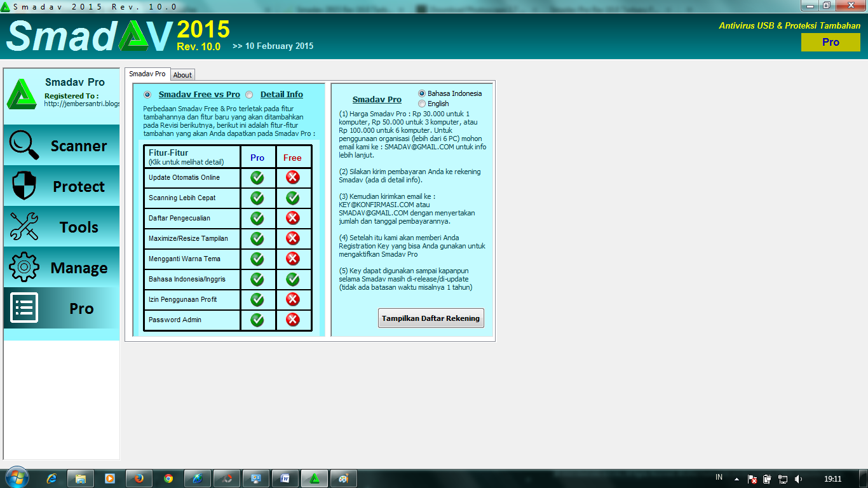Open Google Chrome from the taskbar
The height and width of the screenshot is (488, 868).
pyautogui.click(x=168, y=478)
